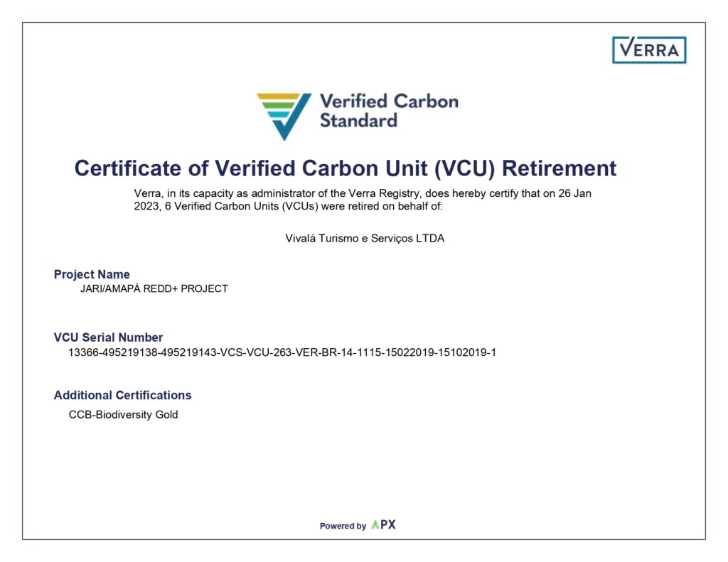Click the Verra logo in top corner
This screenshot has width=728, height=562.
(x=648, y=50)
